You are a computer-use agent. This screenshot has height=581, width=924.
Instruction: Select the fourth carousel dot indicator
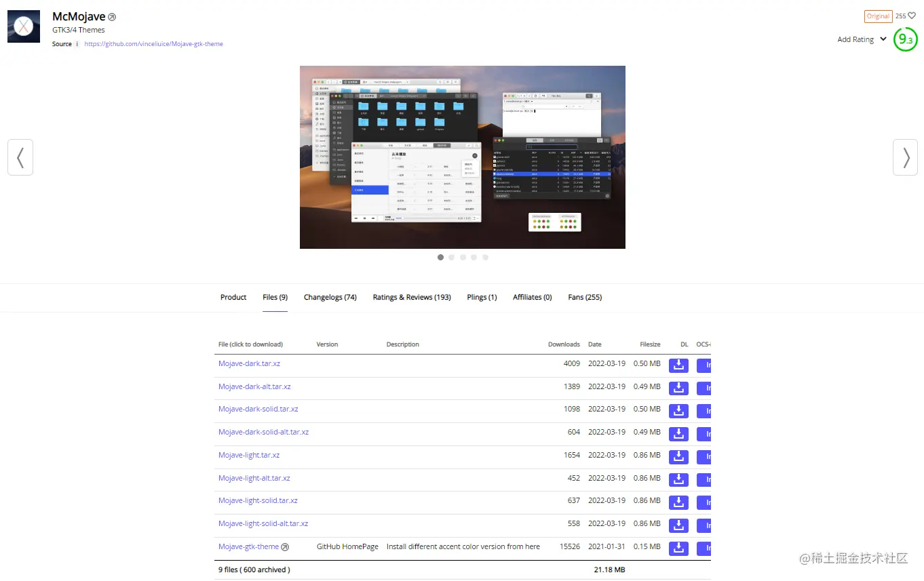click(x=474, y=258)
